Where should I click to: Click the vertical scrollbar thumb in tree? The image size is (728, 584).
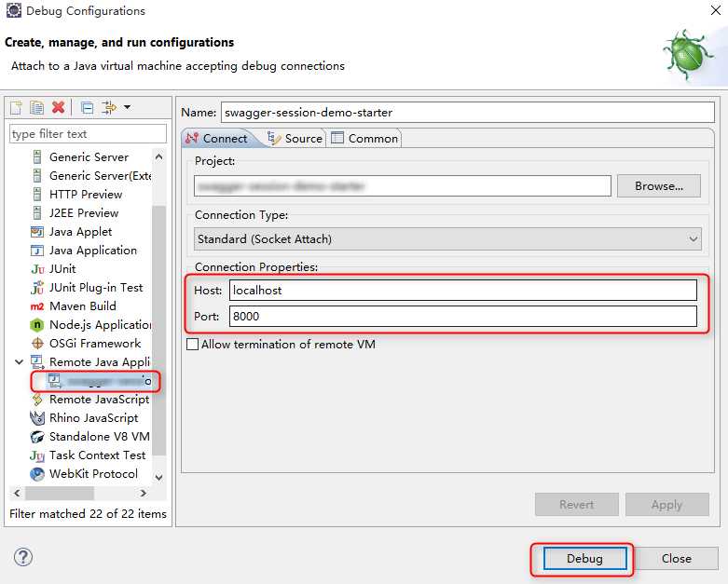tap(158, 331)
